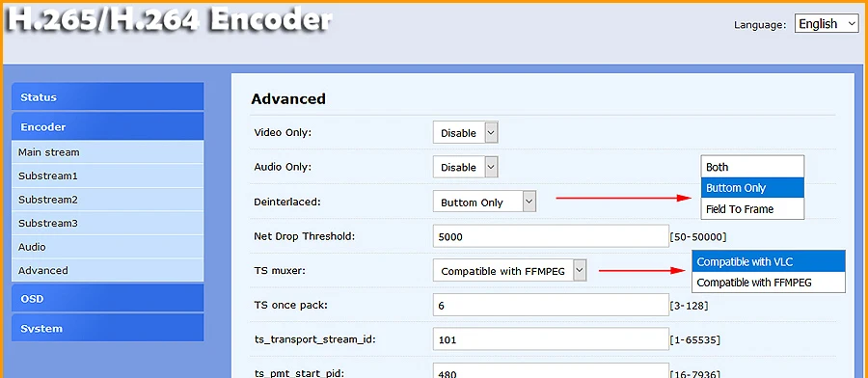Open the Audio settings page

point(107,247)
